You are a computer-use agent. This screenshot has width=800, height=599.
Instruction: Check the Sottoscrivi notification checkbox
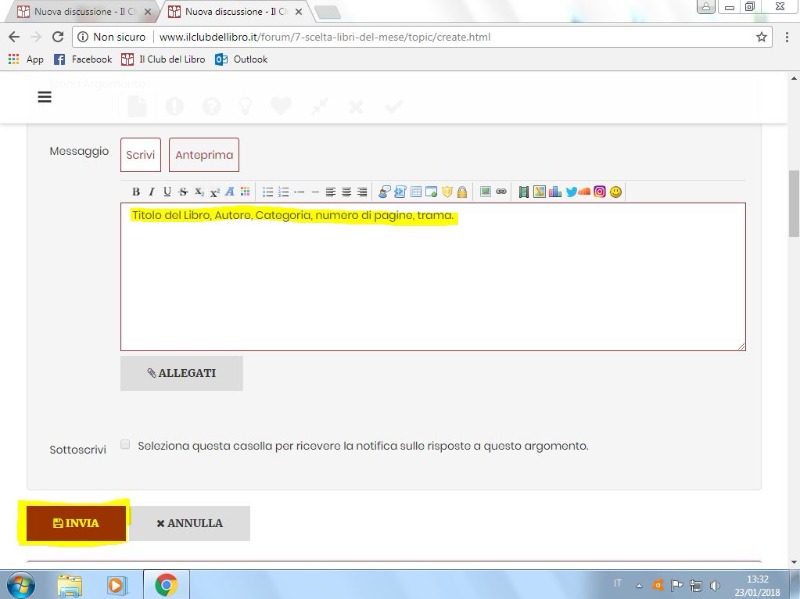pyautogui.click(x=126, y=445)
